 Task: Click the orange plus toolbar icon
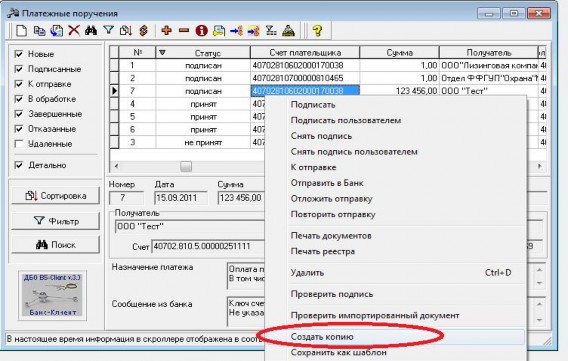[167, 30]
